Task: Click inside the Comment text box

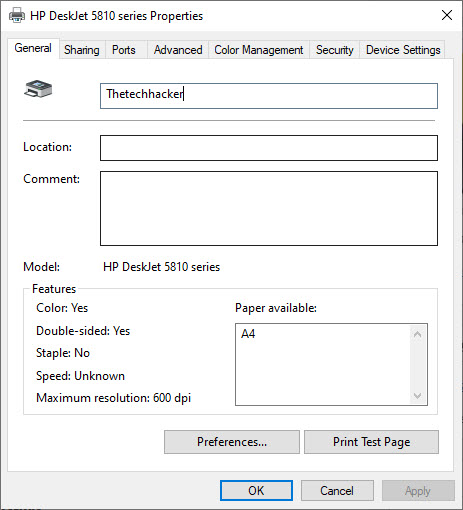Action: pos(269,208)
